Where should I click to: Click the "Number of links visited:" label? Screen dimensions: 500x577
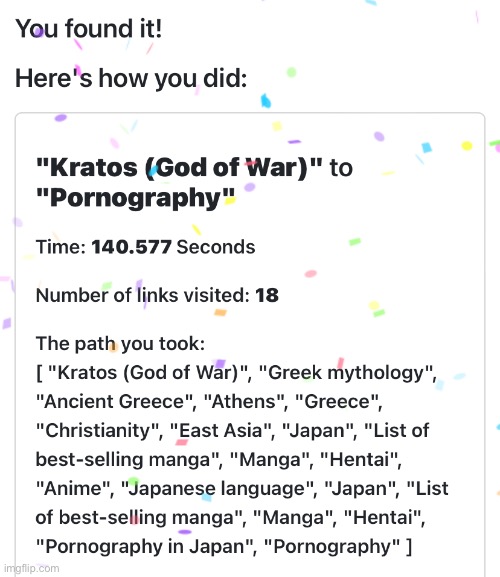(143, 295)
